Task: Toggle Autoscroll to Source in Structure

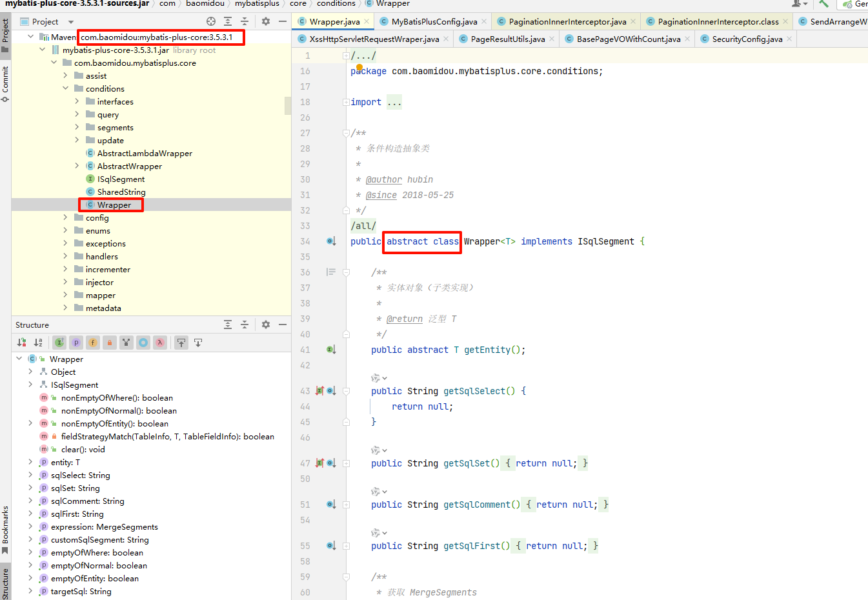Action: pyautogui.click(x=181, y=343)
